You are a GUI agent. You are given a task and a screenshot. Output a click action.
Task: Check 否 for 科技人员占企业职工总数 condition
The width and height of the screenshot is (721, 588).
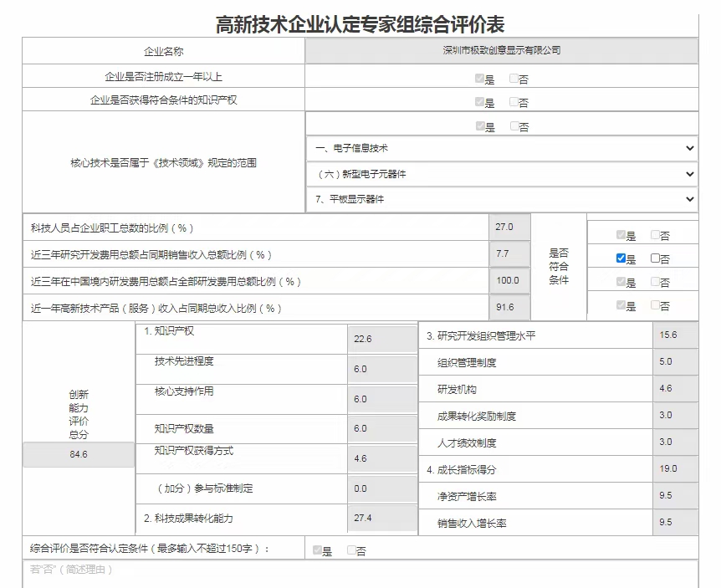pyautogui.click(x=656, y=236)
